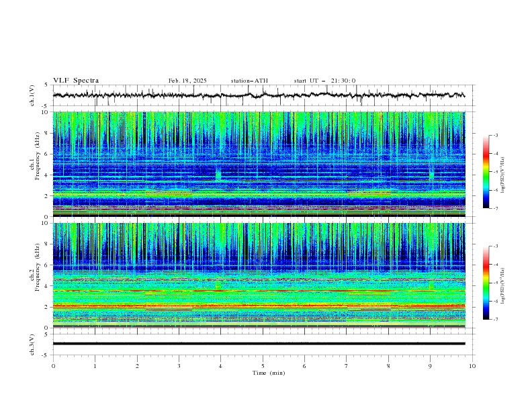Click the "-7" label on ch.1 colorbar

tap(495, 208)
